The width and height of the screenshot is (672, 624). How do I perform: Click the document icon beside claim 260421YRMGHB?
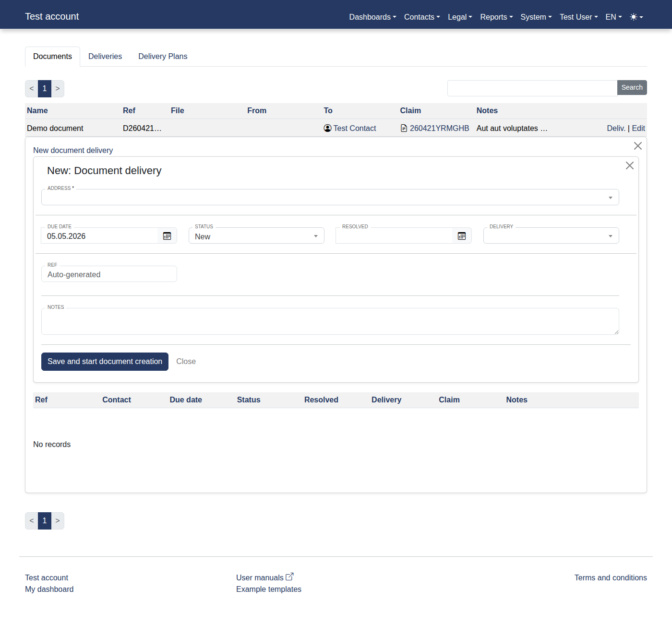pyautogui.click(x=403, y=128)
